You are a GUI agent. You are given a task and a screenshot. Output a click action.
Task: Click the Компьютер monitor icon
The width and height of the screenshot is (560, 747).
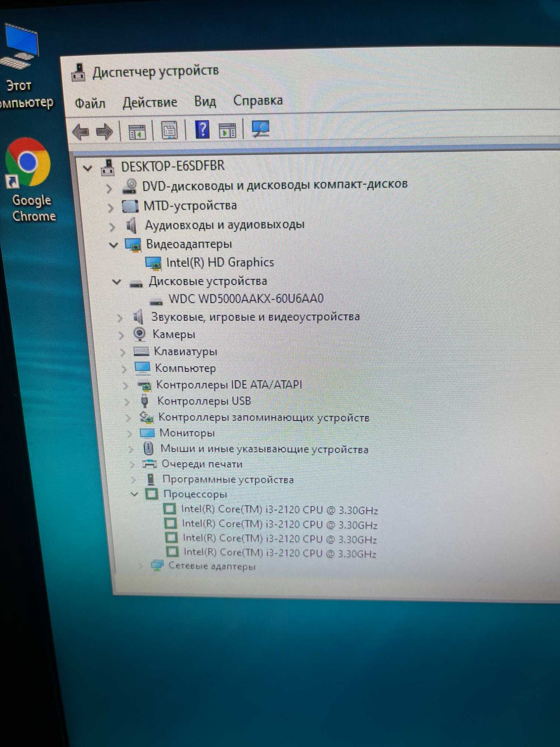point(142,368)
